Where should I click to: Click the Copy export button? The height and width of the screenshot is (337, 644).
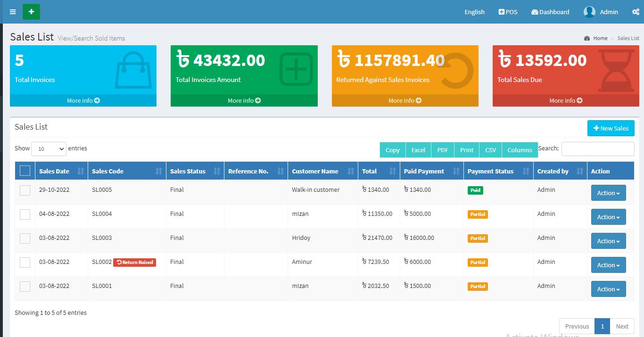(x=392, y=150)
